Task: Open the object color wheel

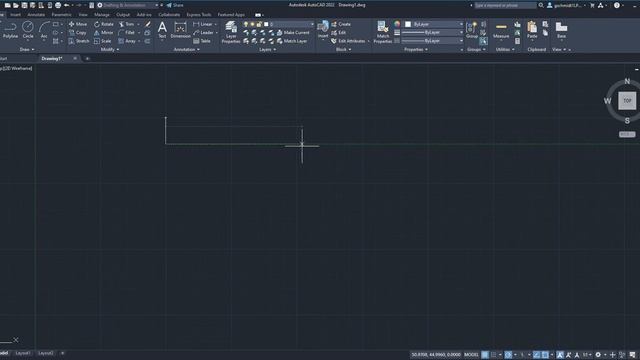Action: point(397,24)
